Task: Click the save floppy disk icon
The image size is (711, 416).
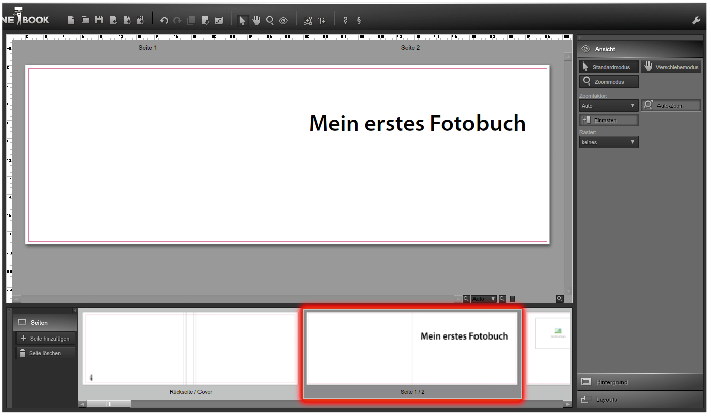Action: click(x=99, y=20)
